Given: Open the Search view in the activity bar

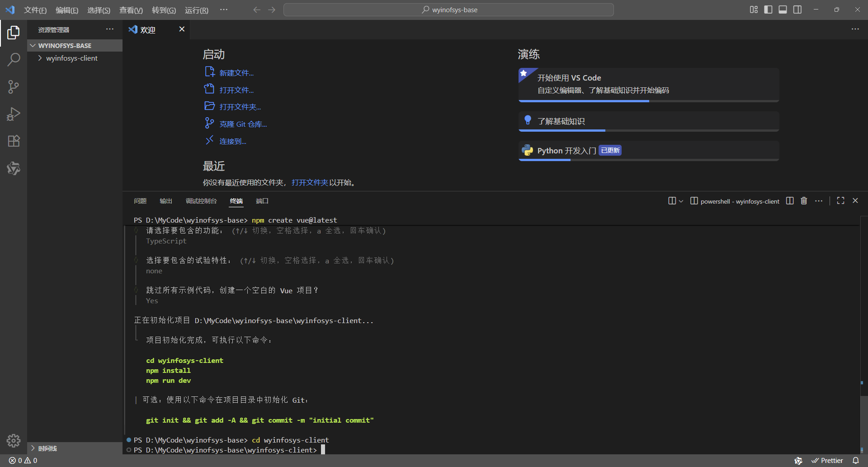Looking at the screenshot, I should coord(14,59).
